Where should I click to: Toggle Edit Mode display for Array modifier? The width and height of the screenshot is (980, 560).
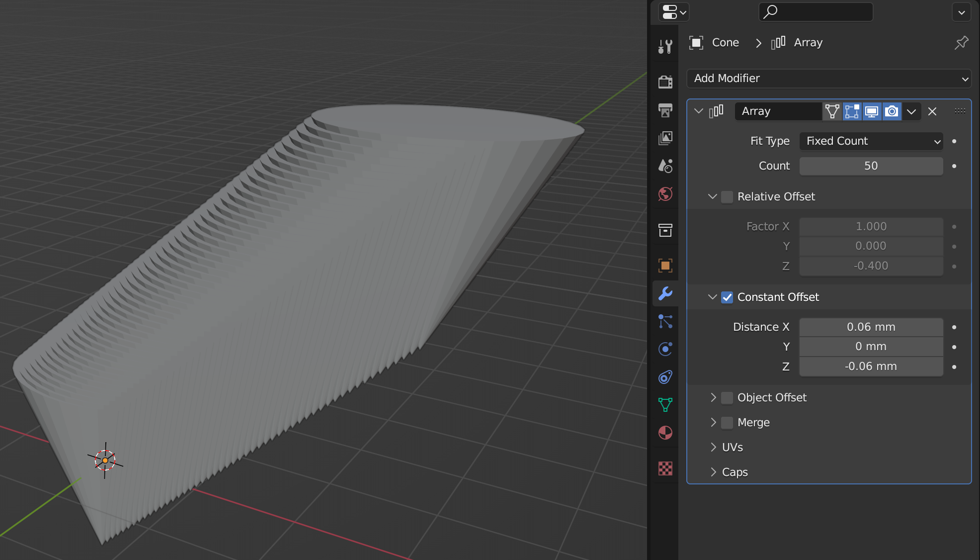(x=852, y=111)
